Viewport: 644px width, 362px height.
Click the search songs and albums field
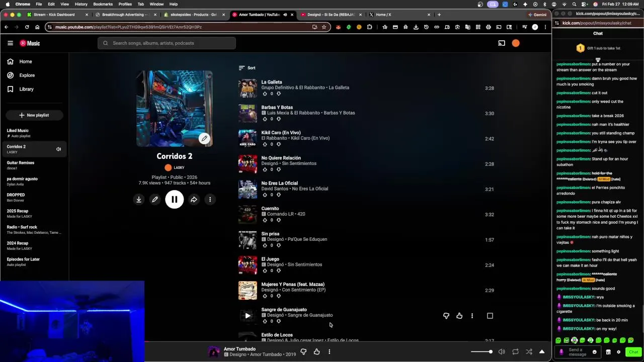pos(167,43)
